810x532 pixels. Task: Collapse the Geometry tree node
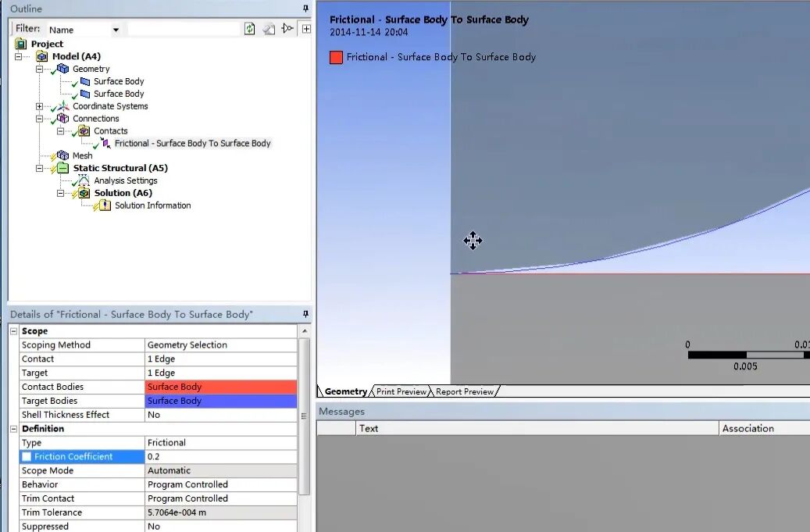pos(39,69)
